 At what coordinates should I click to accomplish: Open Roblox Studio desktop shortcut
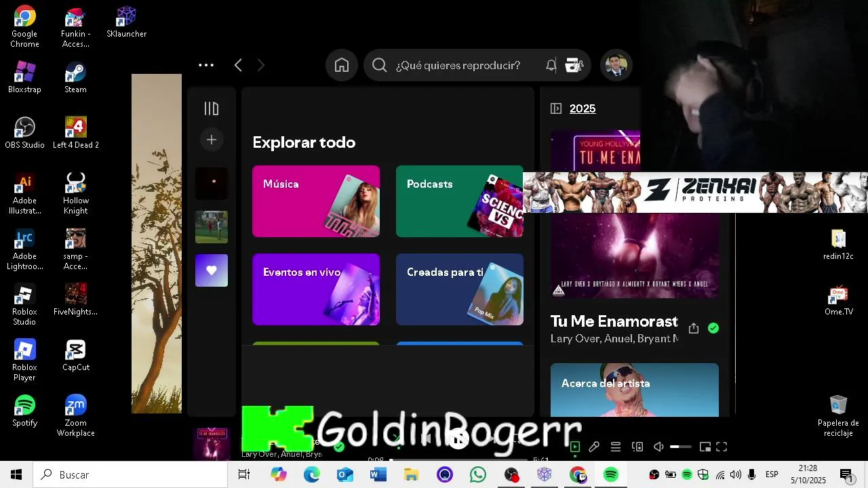click(24, 305)
